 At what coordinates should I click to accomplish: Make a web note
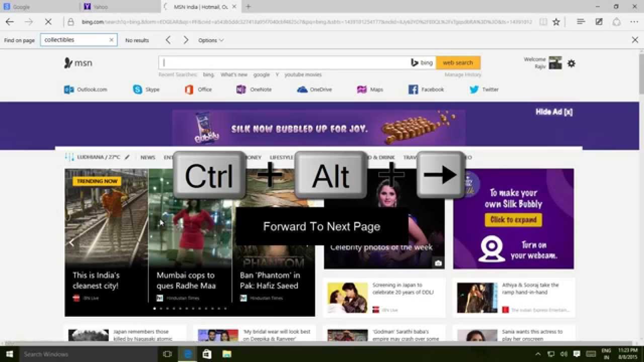point(599,22)
